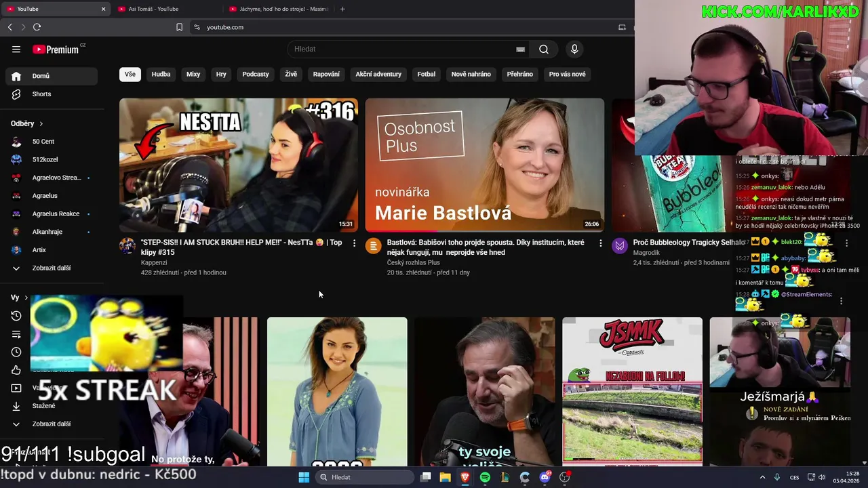The height and width of the screenshot is (488, 868).
Task: Select the Akční adventury filter chip
Action: [378, 74]
